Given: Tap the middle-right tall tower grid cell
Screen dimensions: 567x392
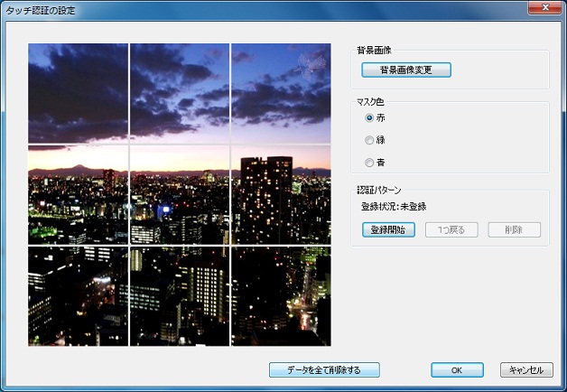Looking at the screenshot, I should tap(281, 194).
